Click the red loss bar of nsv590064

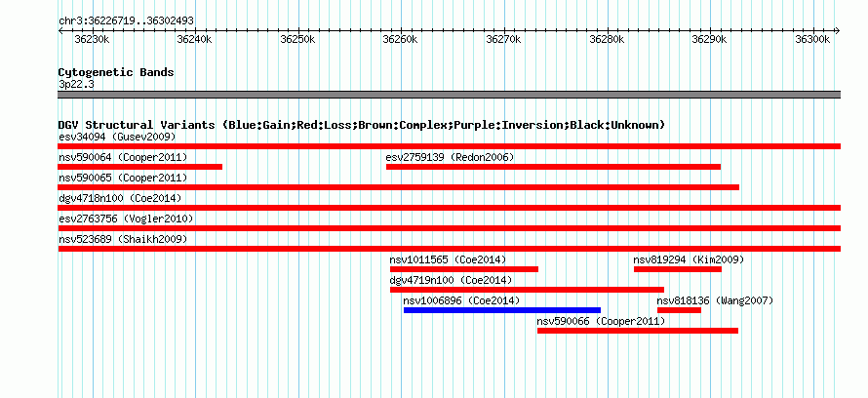[x=140, y=167]
